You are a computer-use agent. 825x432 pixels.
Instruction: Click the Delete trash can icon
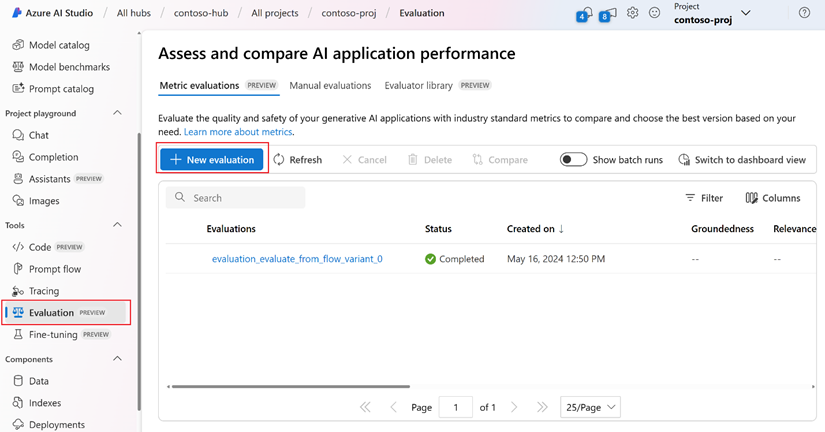(412, 159)
